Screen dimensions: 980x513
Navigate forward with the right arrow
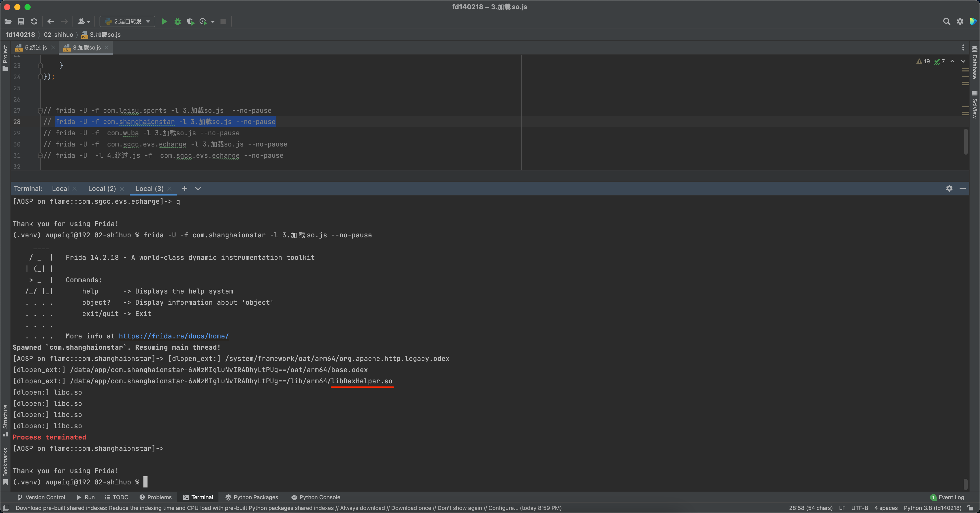tap(65, 21)
